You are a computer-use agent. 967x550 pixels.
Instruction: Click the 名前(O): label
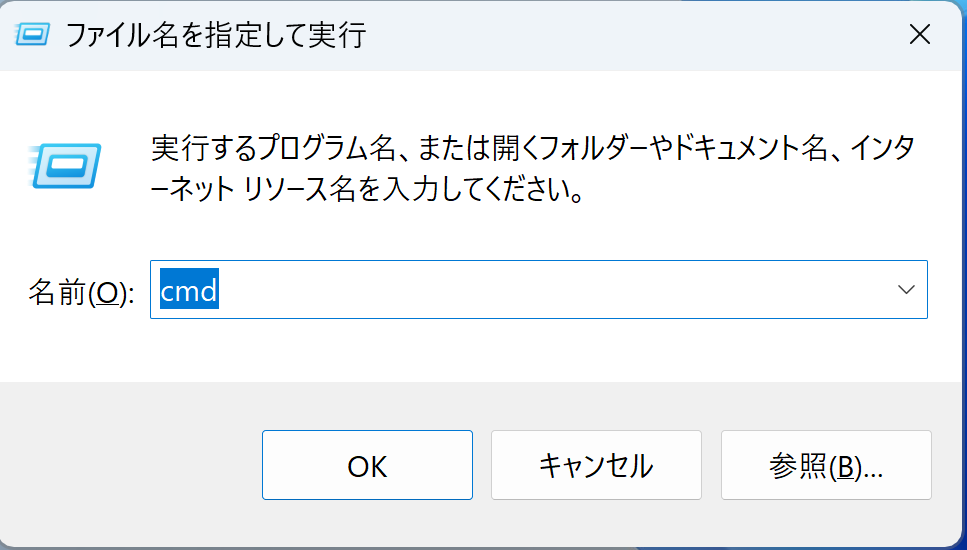[x=80, y=292]
